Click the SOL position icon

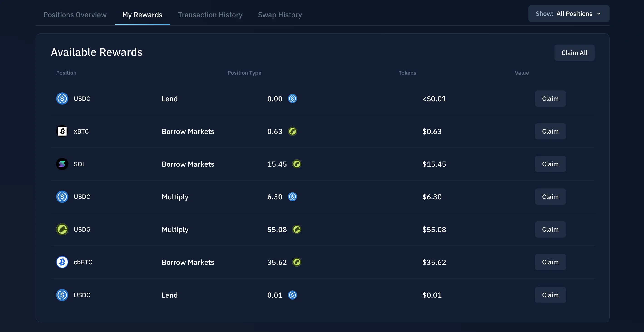[62, 164]
